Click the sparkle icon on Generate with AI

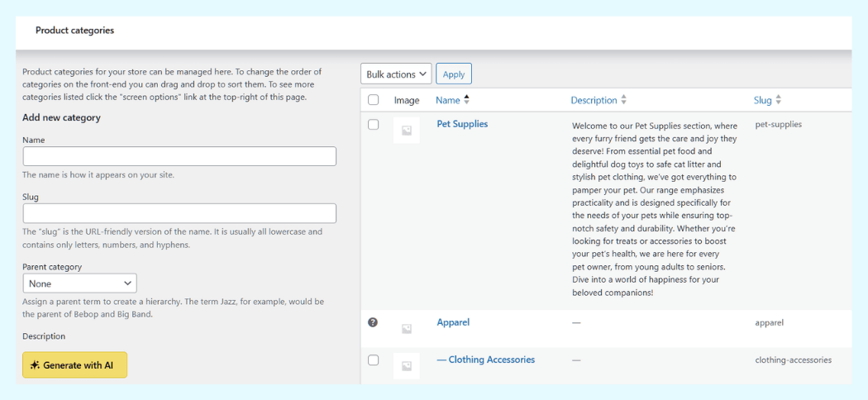[x=35, y=365]
